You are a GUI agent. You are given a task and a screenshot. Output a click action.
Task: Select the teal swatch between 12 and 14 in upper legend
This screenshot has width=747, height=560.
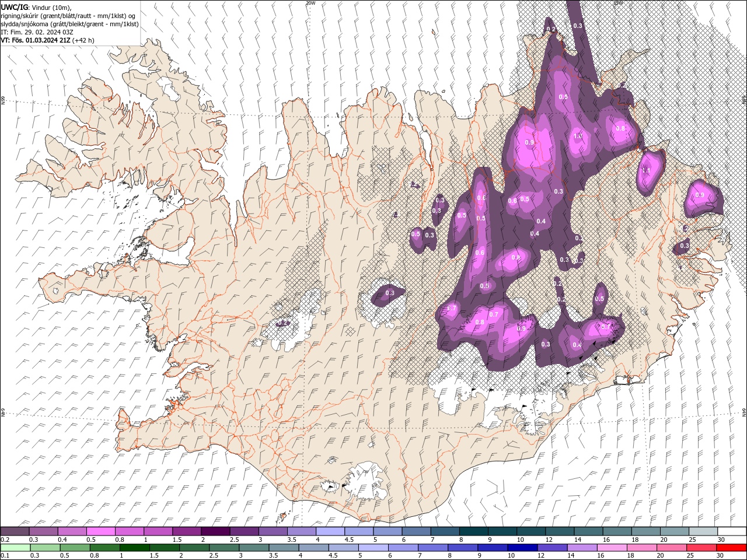[560, 531]
